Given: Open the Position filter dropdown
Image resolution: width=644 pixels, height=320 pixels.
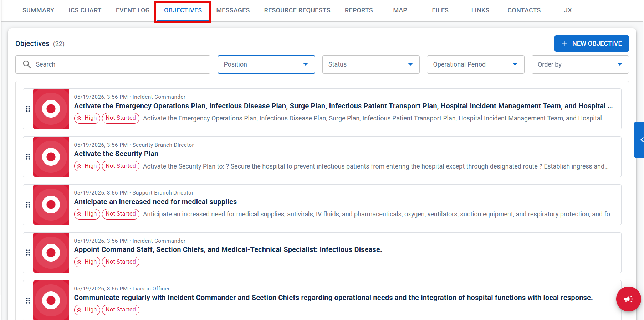Looking at the screenshot, I should coord(266,64).
